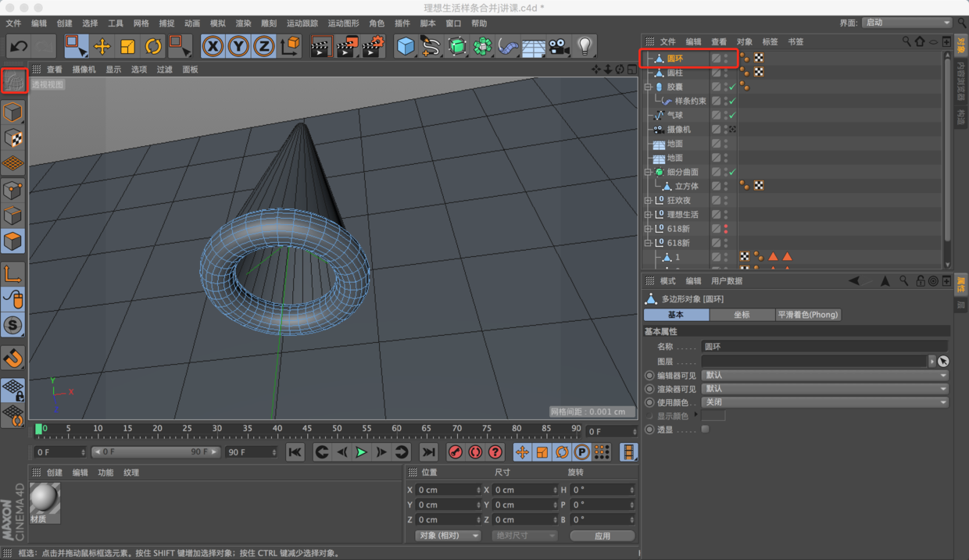Add a light bulb object

pos(585,47)
